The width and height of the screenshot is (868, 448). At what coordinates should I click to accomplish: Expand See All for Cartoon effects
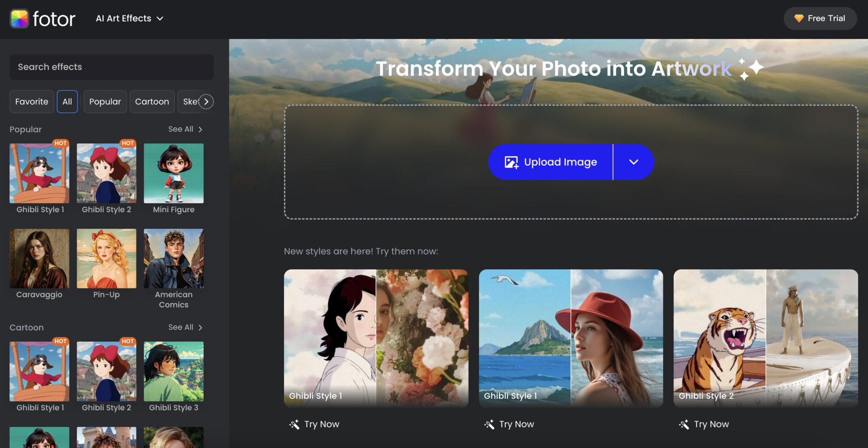(x=185, y=327)
